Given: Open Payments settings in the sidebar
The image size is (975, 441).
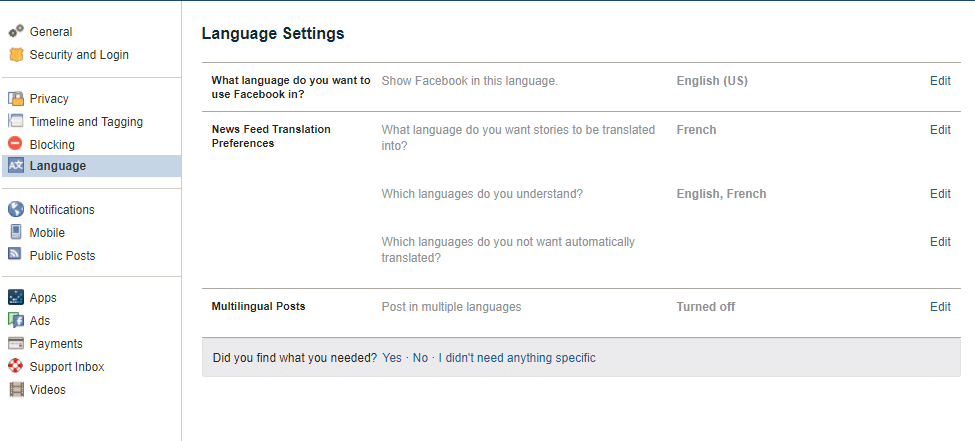Looking at the screenshot, I should tap(56, 344).
